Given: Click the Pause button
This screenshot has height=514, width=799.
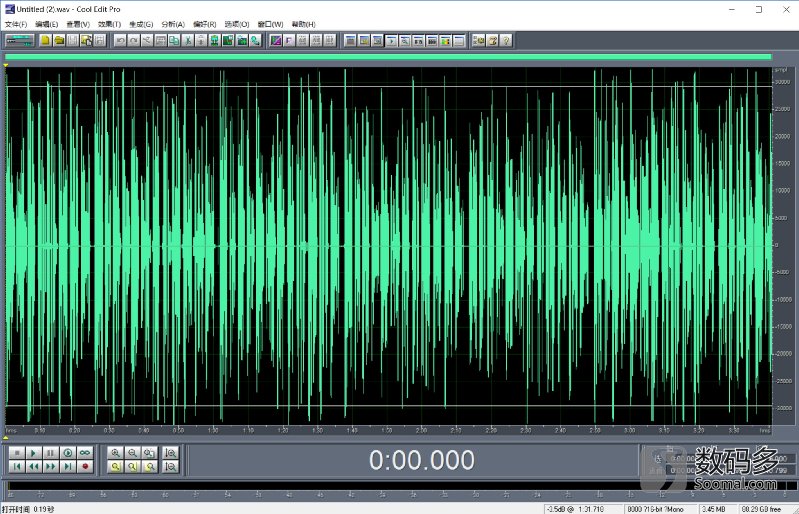Looking at the screenshot, I should coord(50,453).
